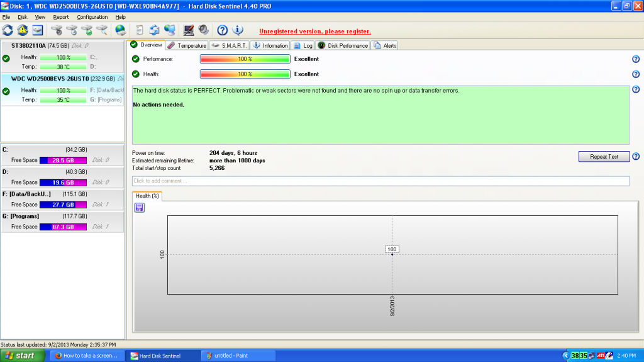The width and height of the screenshot is (644, 362).
Task: Select the Health (%) graph tab
Action: pos(147,196)
